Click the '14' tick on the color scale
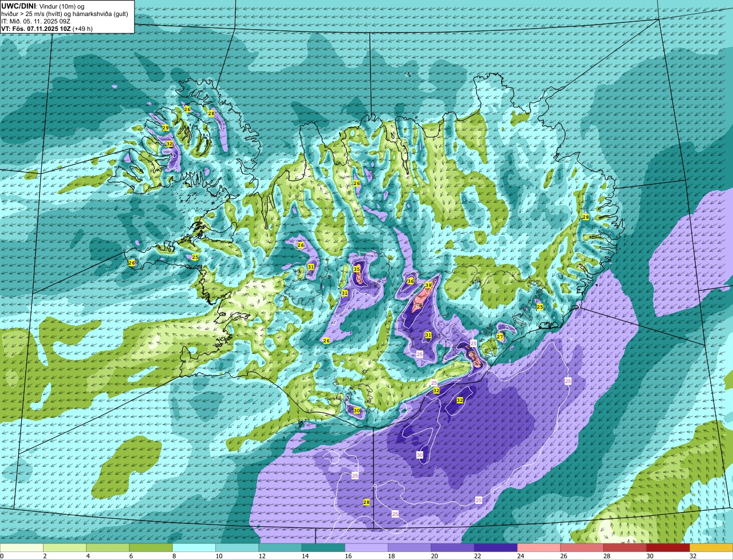Image resolution: width=733 pixels, height=560 pixels. tap(305, 556)
